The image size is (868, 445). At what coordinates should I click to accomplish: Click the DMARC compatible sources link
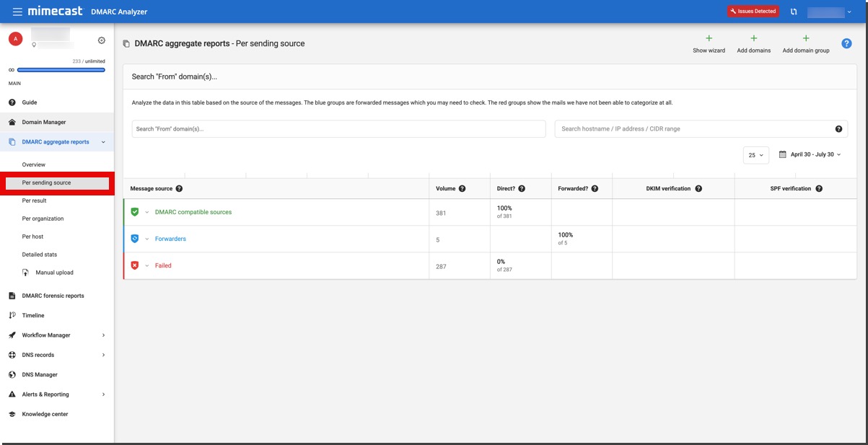(193, 212)
